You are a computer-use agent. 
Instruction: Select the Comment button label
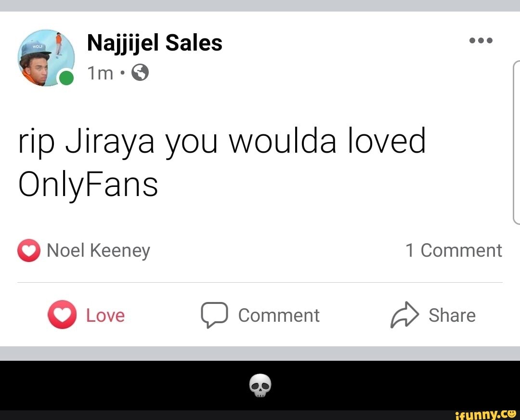pos(279,315)
